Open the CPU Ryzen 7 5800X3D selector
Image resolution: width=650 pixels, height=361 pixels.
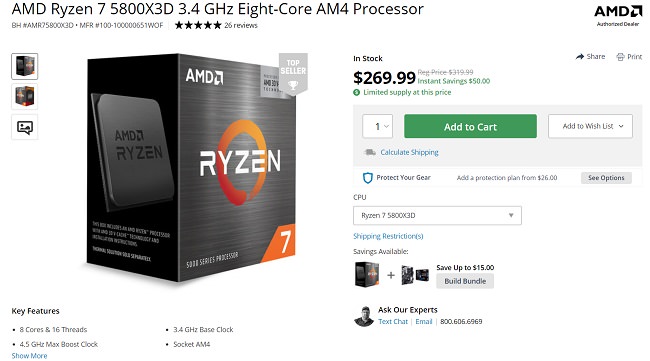click(x=437, y=216)
